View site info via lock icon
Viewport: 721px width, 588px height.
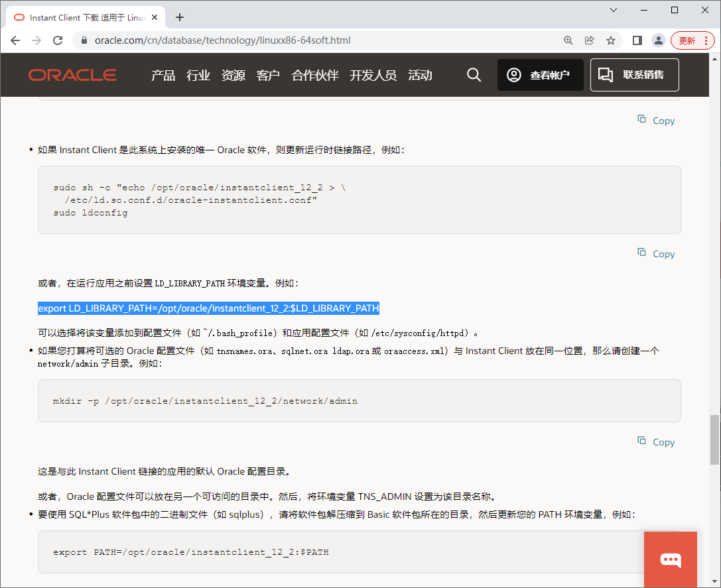(x=84, y=40)
